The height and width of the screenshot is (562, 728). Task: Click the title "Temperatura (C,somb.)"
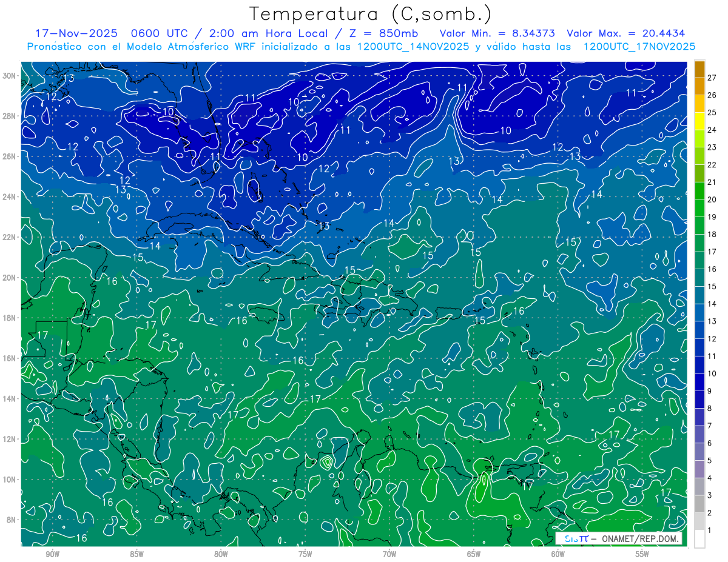371,15
